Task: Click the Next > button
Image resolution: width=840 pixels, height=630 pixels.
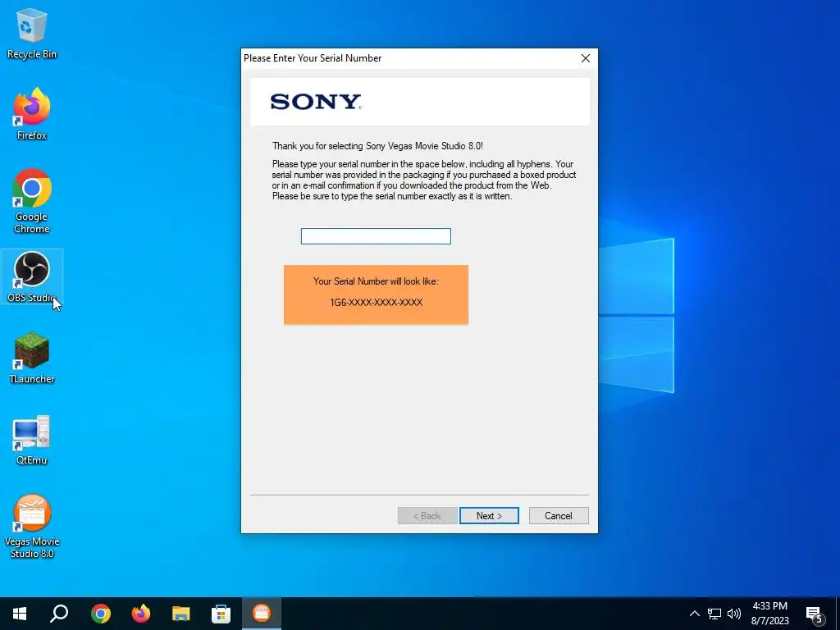Action: (489, 515)
